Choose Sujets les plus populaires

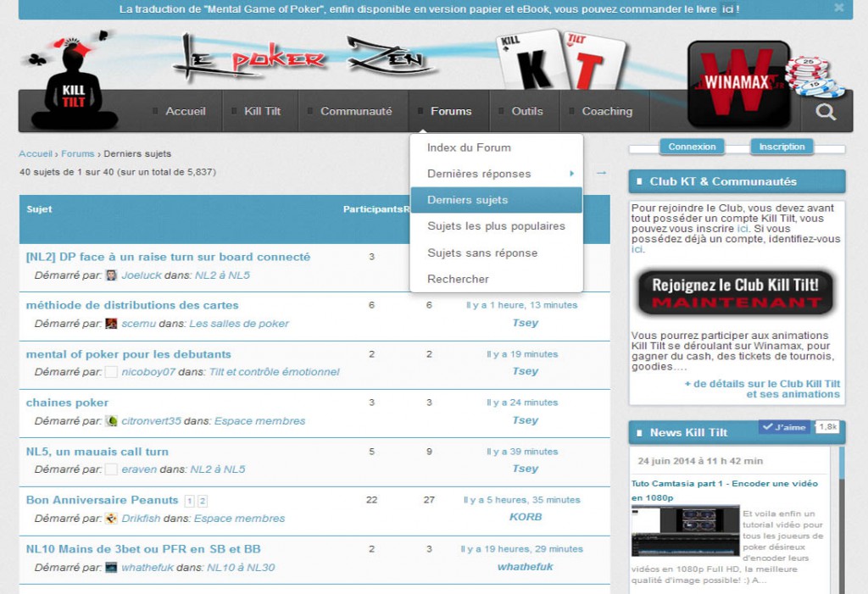[x=497, y=226]
